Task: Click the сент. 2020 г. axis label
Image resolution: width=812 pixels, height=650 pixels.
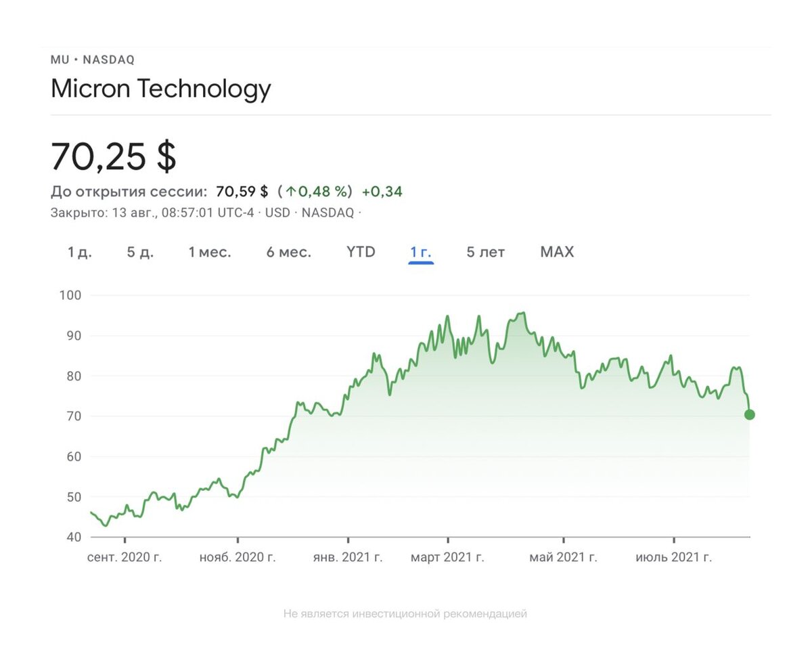Action: tap(125, 558)
